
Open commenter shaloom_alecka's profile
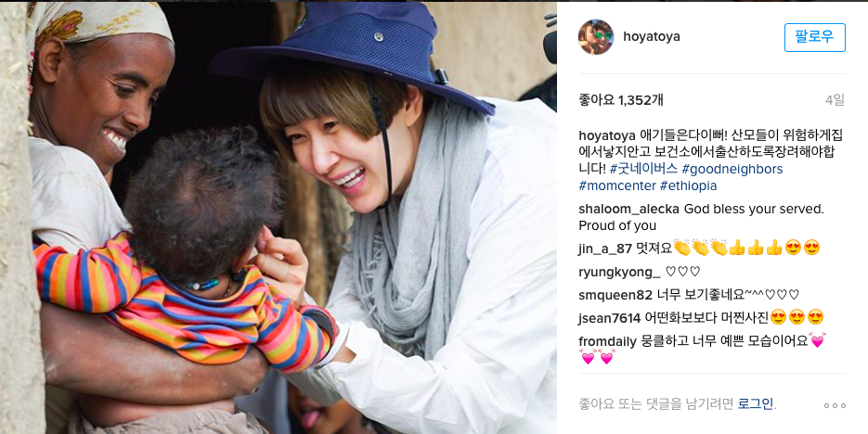629,210
